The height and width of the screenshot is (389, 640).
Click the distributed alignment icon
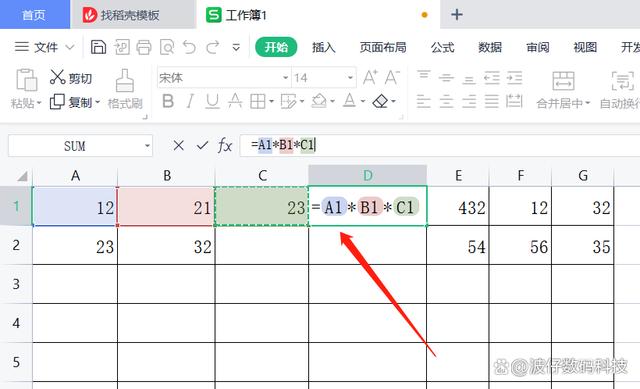pyautogui.click(x=514, y=101)
